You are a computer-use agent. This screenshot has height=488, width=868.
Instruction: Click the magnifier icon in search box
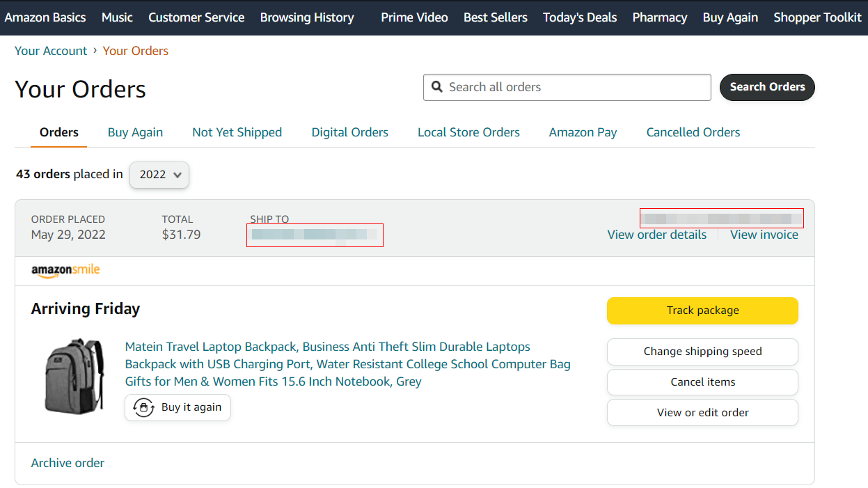pyautogui.click(x=437, y=87)
